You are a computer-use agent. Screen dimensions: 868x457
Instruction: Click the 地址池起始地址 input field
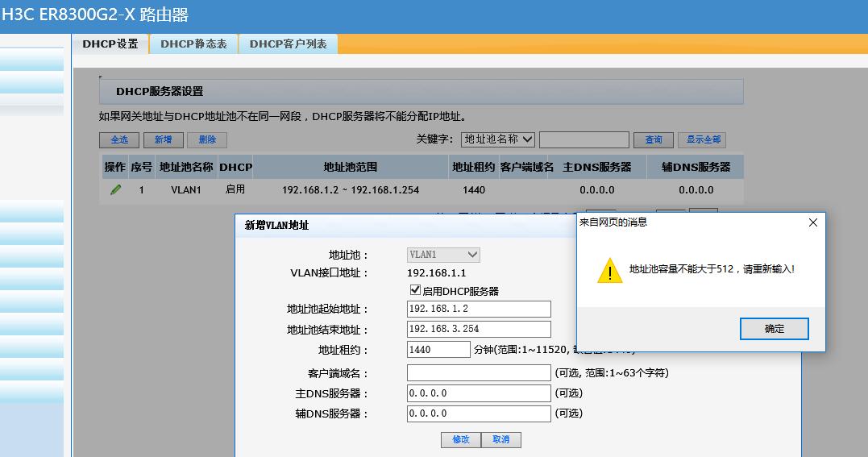click(x=479, y=309)
